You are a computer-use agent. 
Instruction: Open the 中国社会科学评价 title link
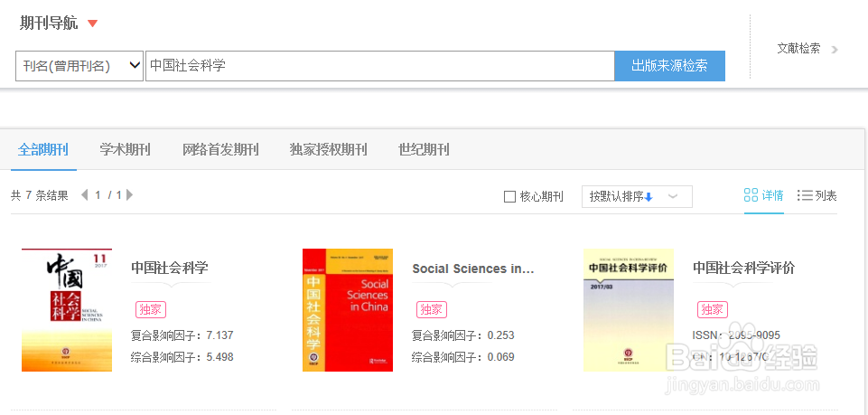tap(744, 269)
